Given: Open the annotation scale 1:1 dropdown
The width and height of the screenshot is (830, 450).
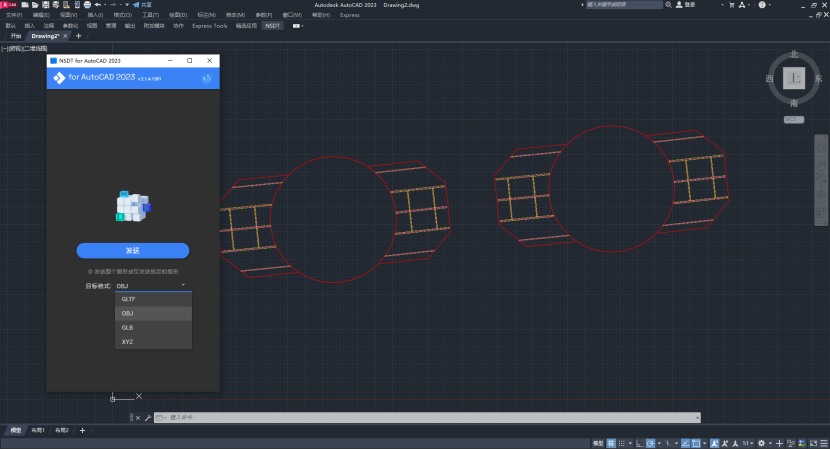Looking at the screenshot, I should point(748,444).
